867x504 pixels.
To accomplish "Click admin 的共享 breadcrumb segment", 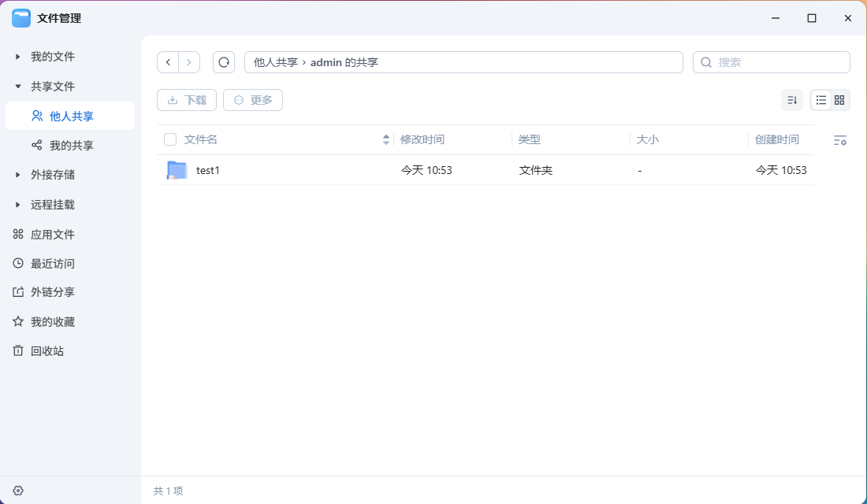I will pos(344,62).
